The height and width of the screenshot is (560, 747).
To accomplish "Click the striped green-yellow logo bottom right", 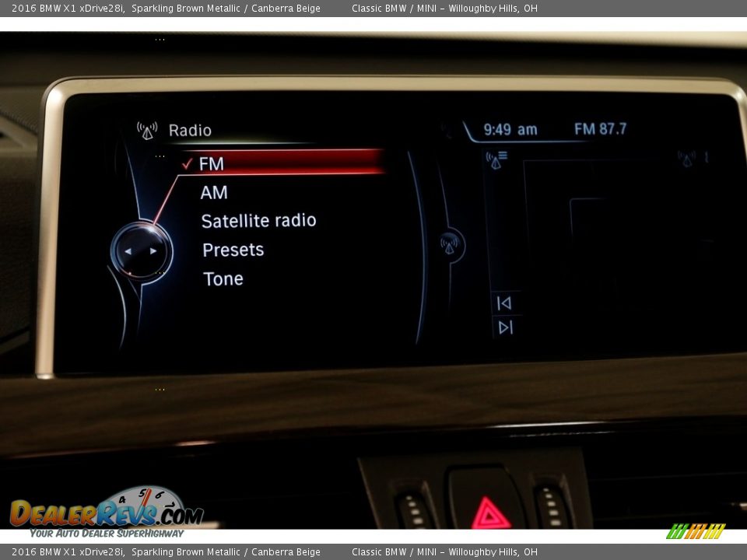I will 695,531.
